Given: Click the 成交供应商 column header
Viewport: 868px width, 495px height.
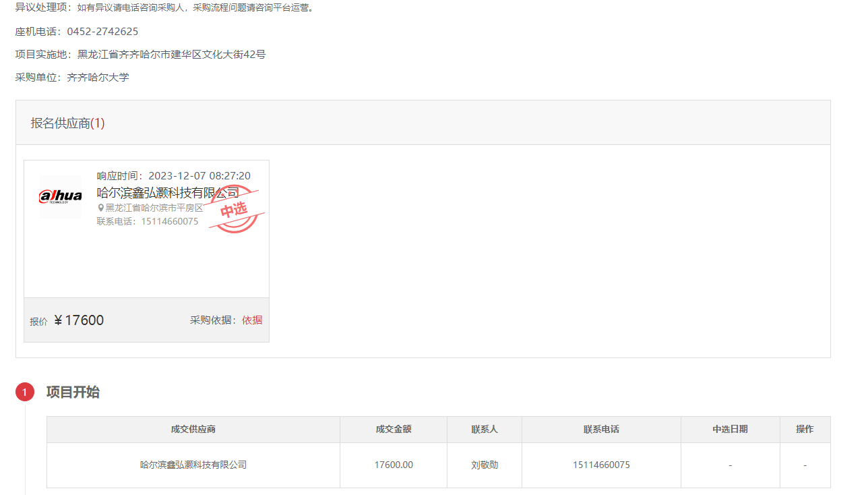Looking at the screenshot, I should [193, 430].
